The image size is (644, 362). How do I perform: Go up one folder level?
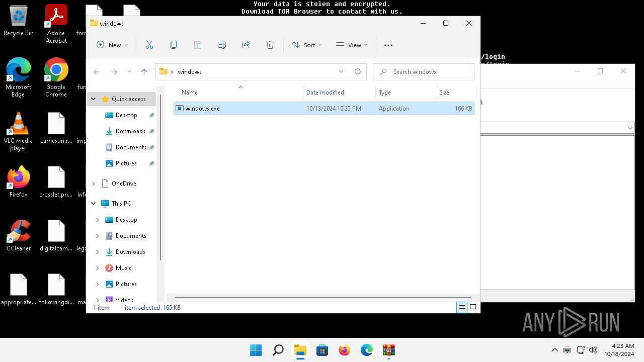point(144,72)
